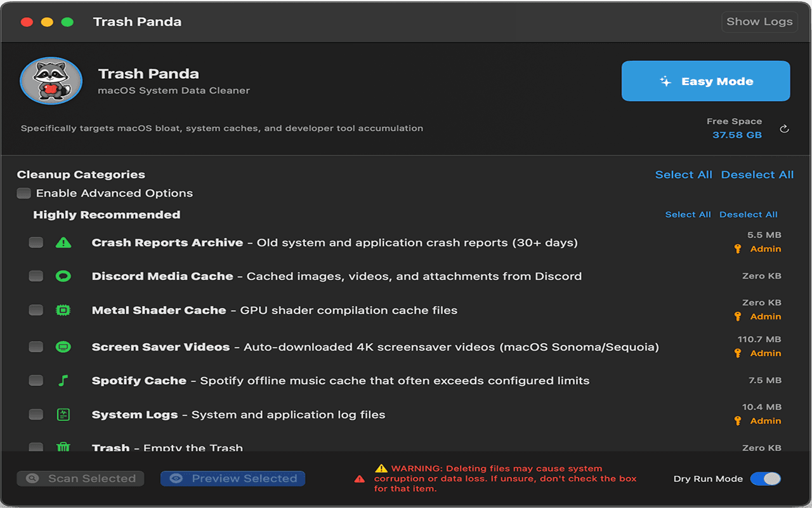The image size is (812, 508).
Task: Click Spotify Cache title text
Action: coord(140,381)
